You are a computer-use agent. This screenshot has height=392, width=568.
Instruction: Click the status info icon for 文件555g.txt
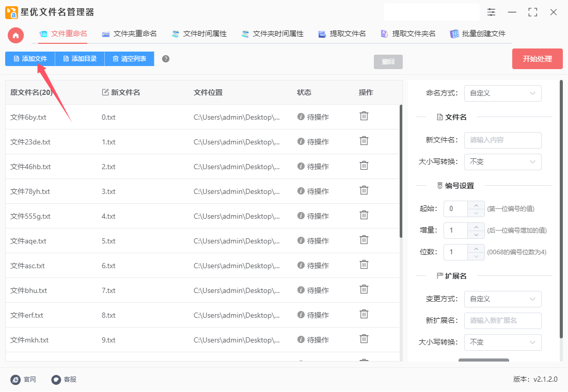(301, 216)
